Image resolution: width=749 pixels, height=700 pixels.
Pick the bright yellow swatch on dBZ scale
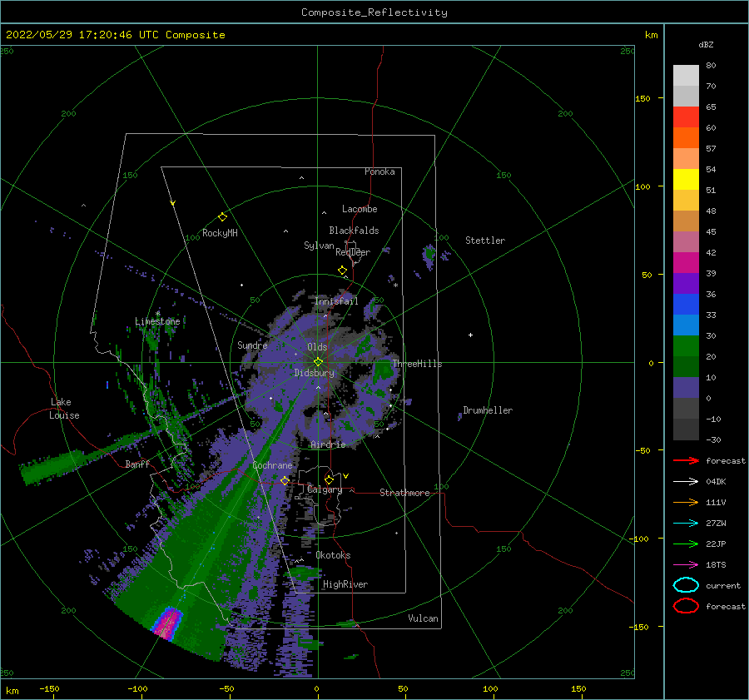(686, 179)
